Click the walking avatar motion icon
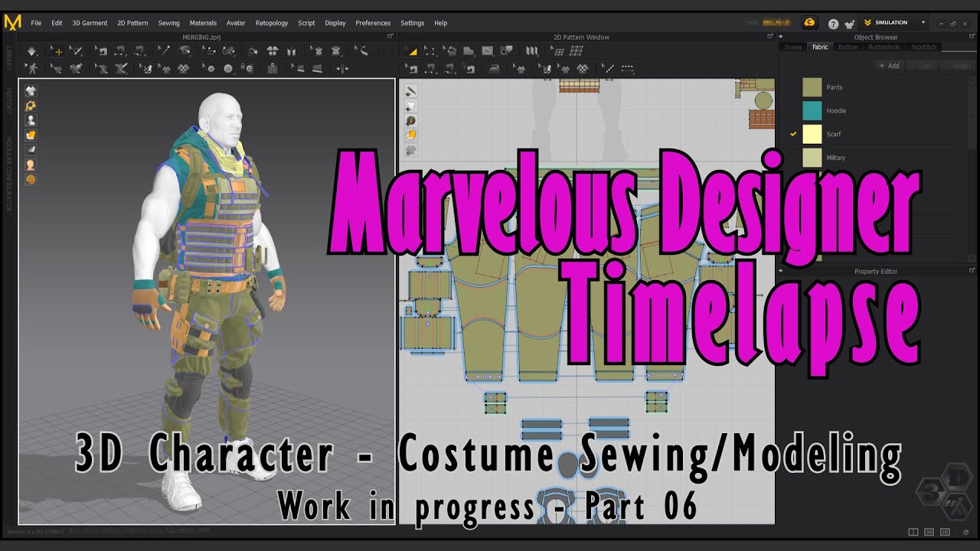980x551 pixels. (x=31, y=69)
